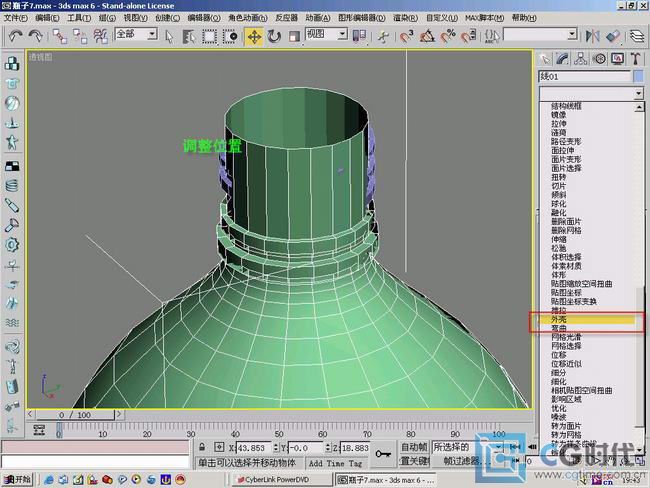Image resolution: width=650 pixels, height=488 pixels.
Task: Activate the Select and Link tool
Action: click(x=60, y=36)
